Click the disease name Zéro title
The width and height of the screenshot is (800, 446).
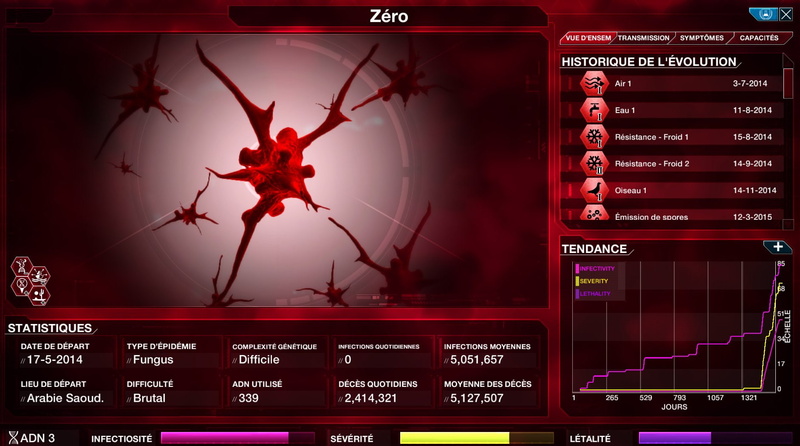389,16
